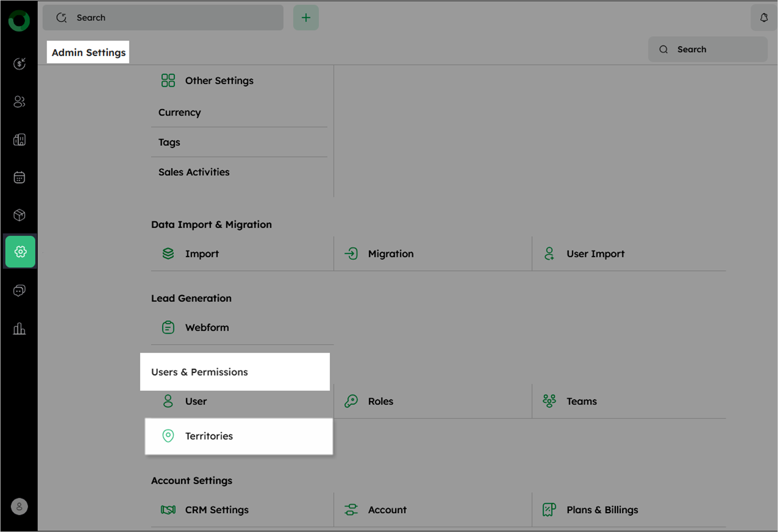Select the Currency option
The width and height of the screenshot is (778, 532).
(x=180, y=113)
